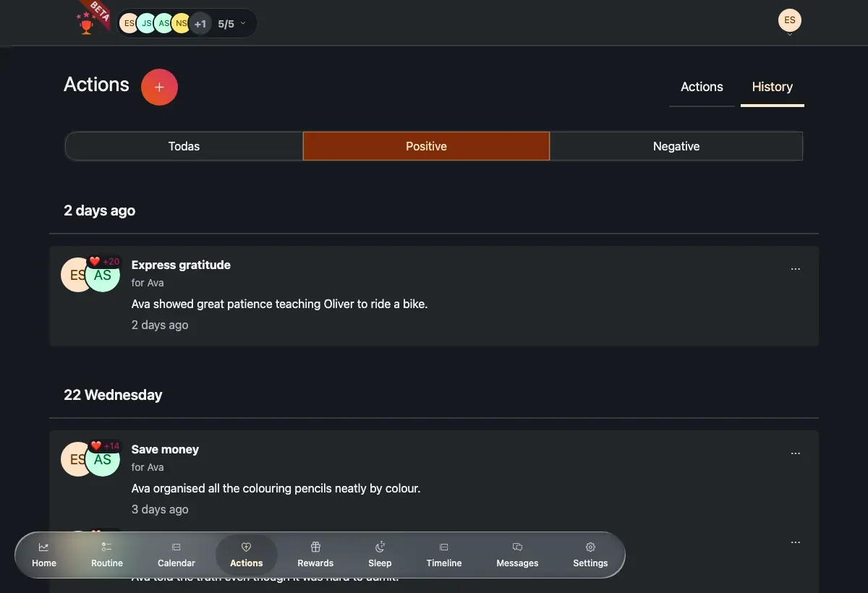Screen dimensions: 868x593
Task: Select the AS avatar in family selector
Action: coord(164,24)
